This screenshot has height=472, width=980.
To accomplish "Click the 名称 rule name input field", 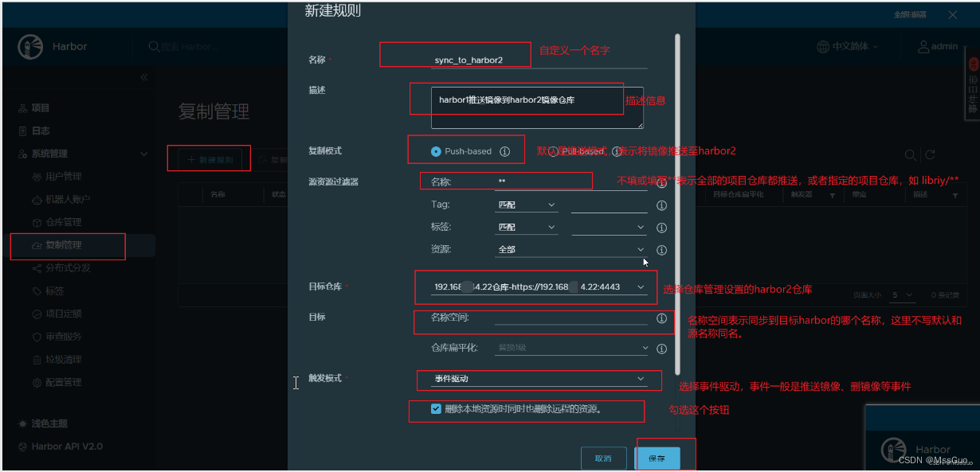I will coord(539,60).
